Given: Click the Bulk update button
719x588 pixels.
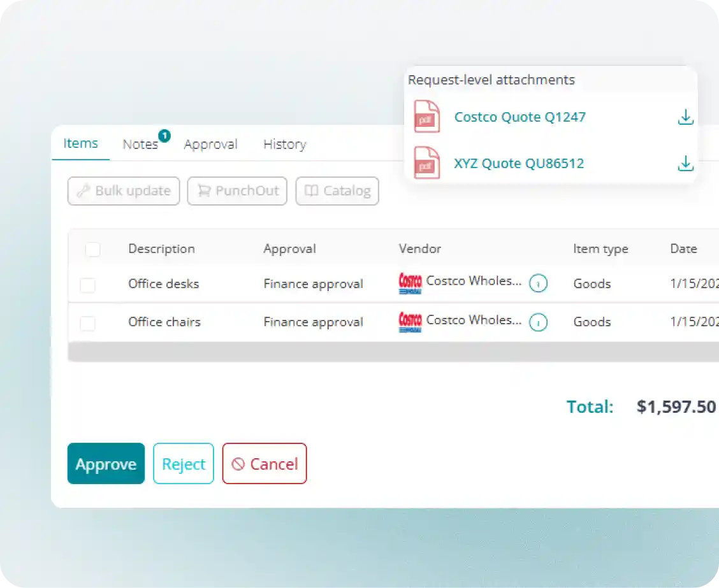Looking at the screenshot, I should pos(124,190).
